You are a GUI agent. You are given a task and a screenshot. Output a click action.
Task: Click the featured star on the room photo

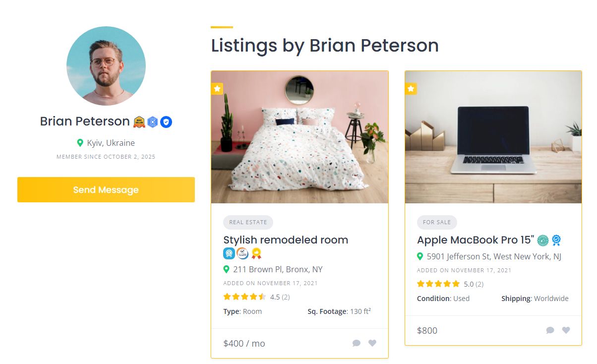coord(217,89)
